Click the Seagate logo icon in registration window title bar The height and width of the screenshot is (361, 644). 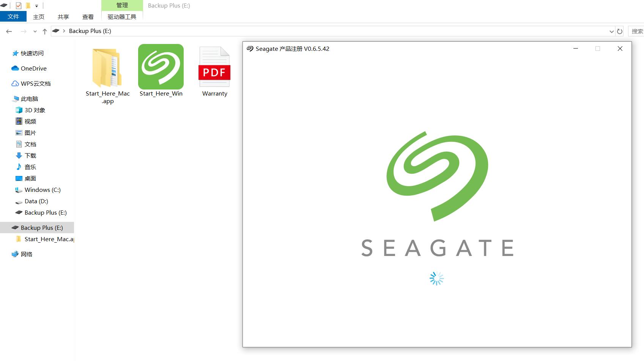(250, 49)
